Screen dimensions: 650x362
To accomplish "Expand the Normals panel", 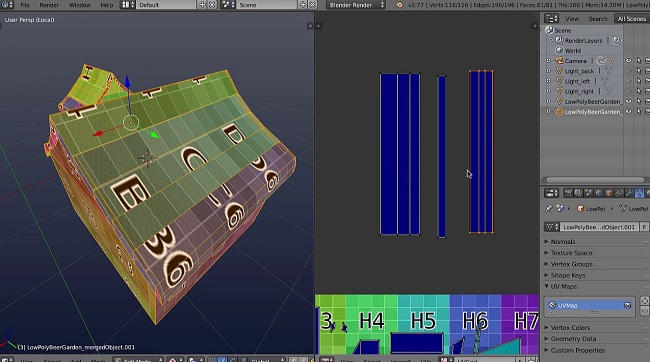I will point(563,241).
